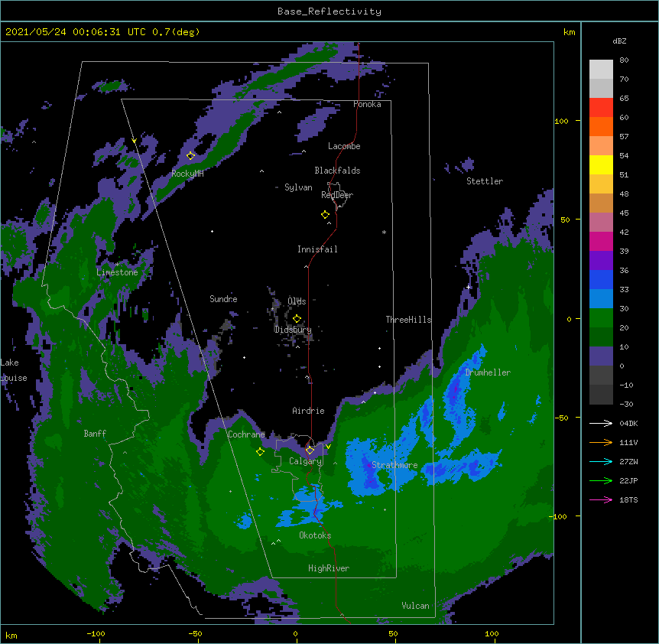Select the 111V legend text
659x644 pixels.
click(628, 442)
